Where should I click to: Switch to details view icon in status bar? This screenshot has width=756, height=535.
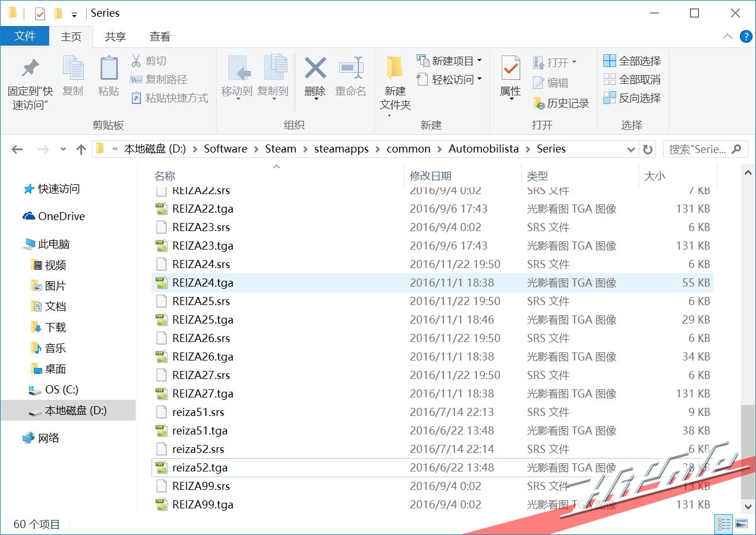point(724,524)
